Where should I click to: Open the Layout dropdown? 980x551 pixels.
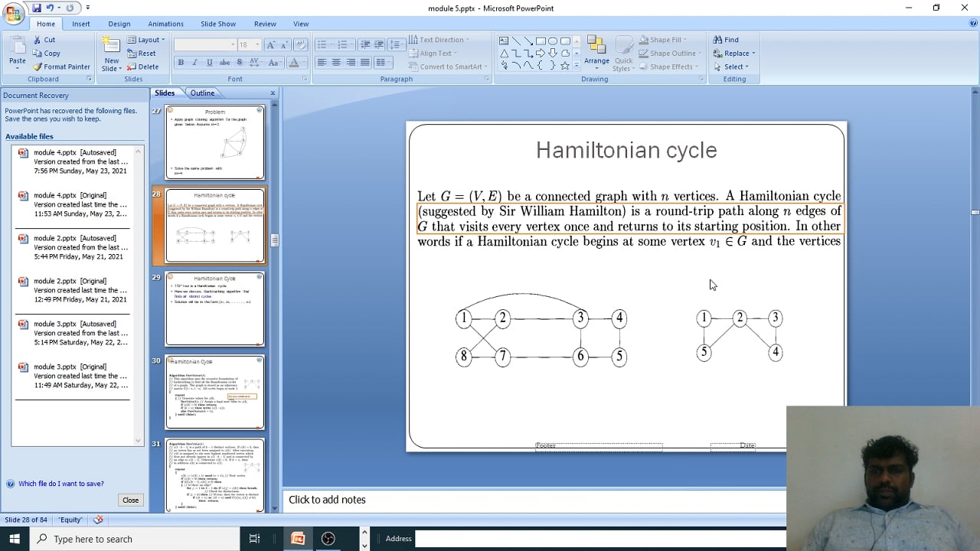[x=145, y=40]
